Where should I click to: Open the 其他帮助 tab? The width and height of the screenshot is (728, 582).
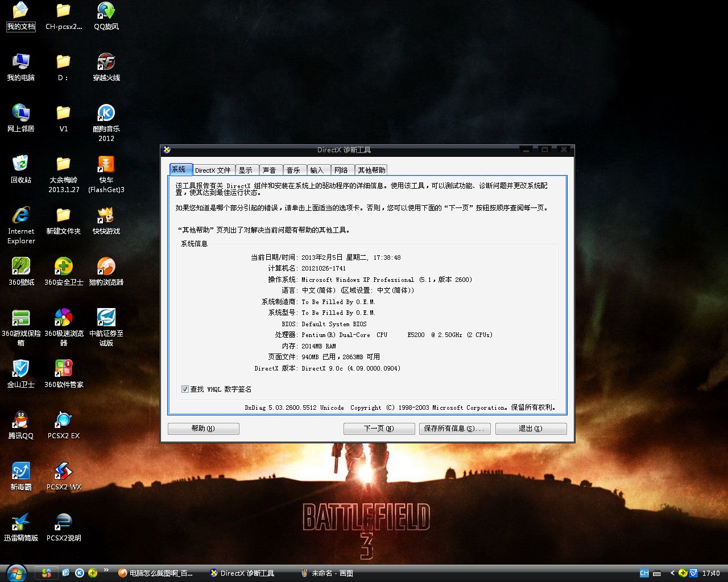[x=371, y=170]
